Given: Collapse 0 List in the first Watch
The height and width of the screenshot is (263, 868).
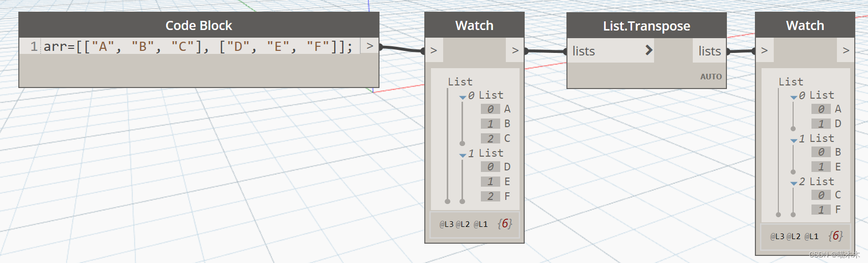Looking at the screenshot, I should [x=463, y=97].
